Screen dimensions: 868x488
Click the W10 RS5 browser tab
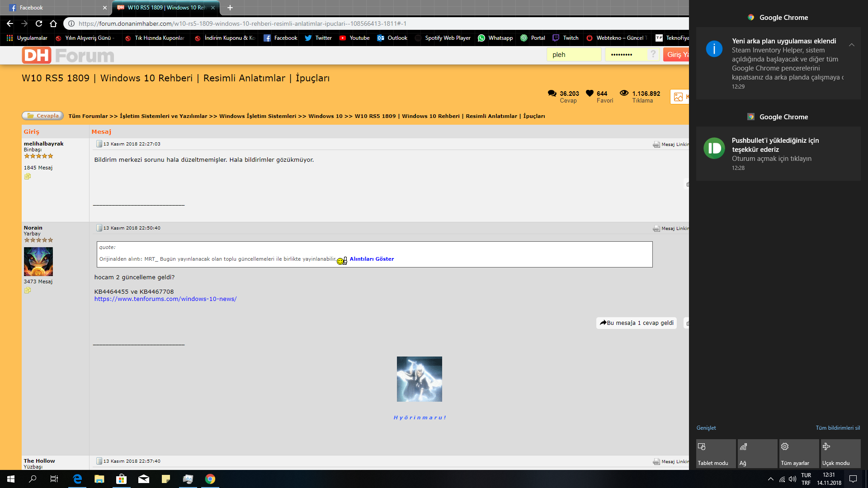166,7
